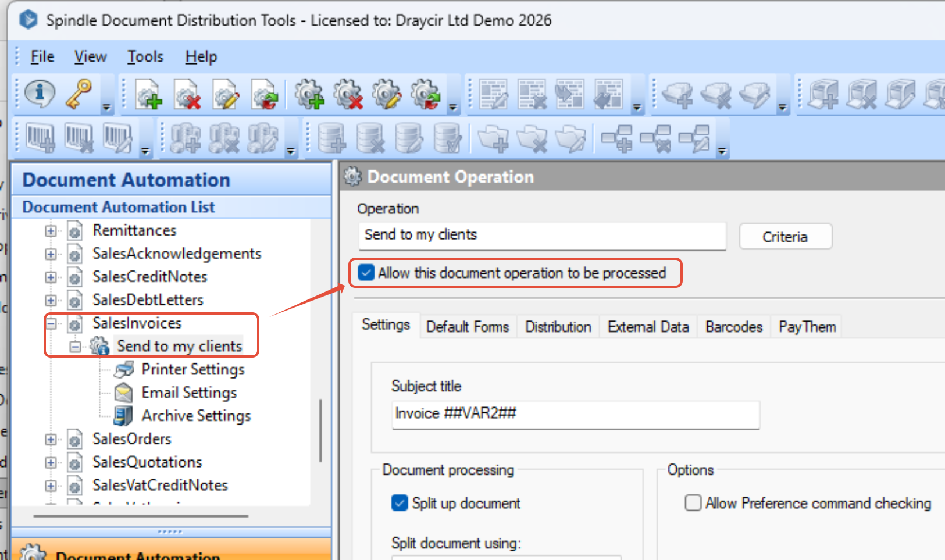This screenshot has height=560, width=945.
Task: Delete document operation gear icon
Action: click(348, 94)
